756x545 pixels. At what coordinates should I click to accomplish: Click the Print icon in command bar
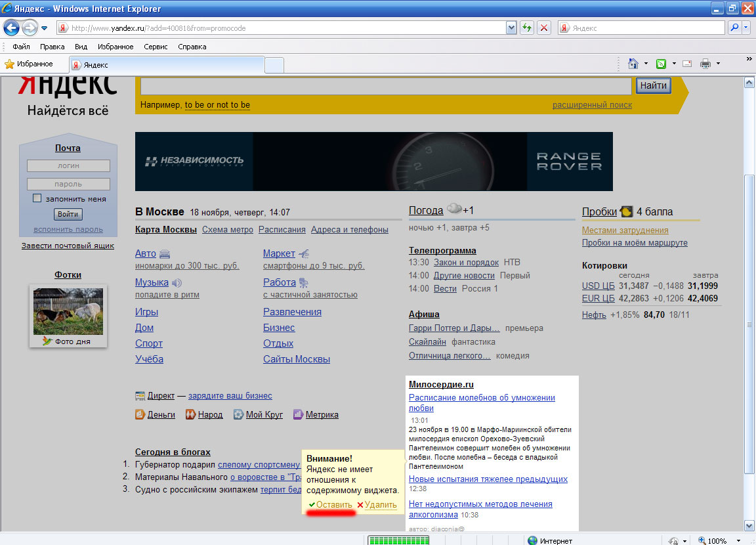[x=705, y=64]
